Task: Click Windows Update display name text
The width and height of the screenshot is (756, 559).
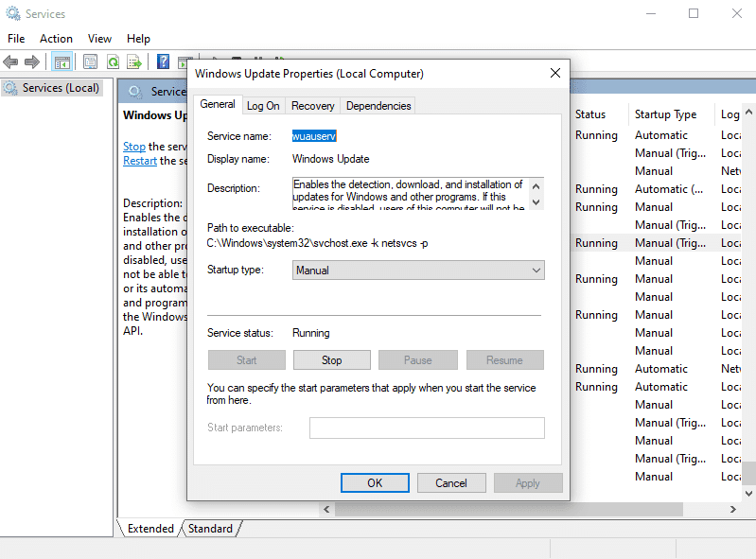Action: coord(331,159)
